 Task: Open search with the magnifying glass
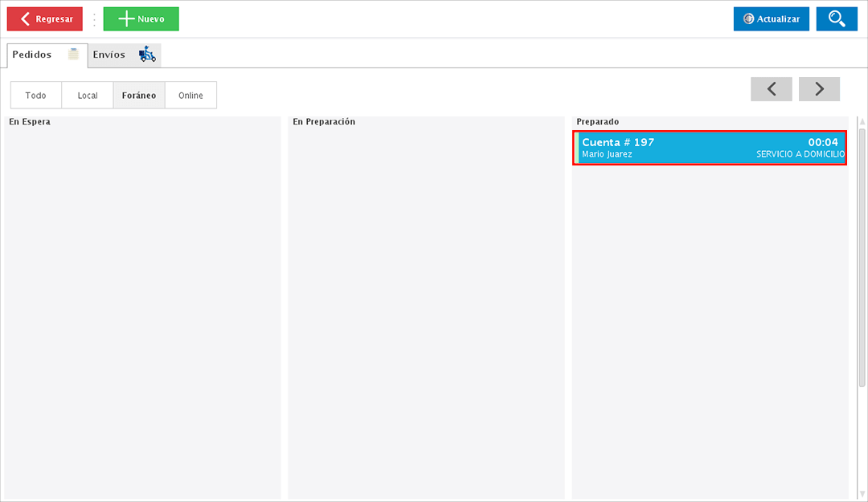[x=837, y=19]
